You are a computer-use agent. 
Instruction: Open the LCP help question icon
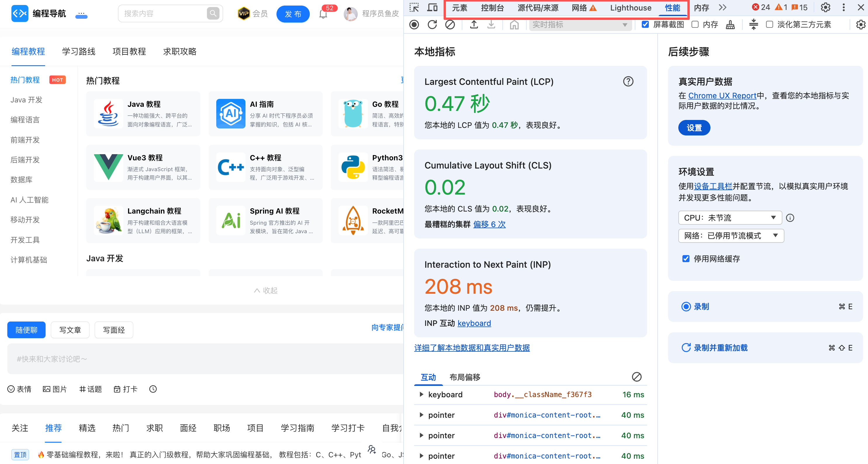pos(628,81)
